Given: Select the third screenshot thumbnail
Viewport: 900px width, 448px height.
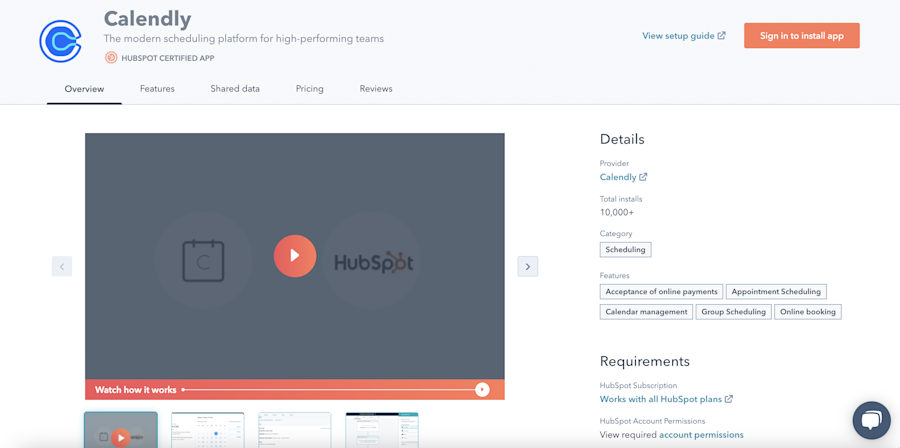Looking at the screenshot, I should (294, 430).
